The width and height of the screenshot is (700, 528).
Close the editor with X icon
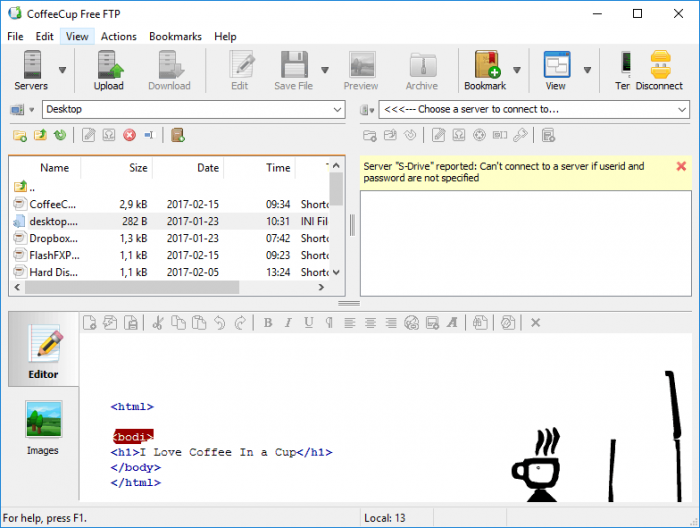(x=536, y=323)
